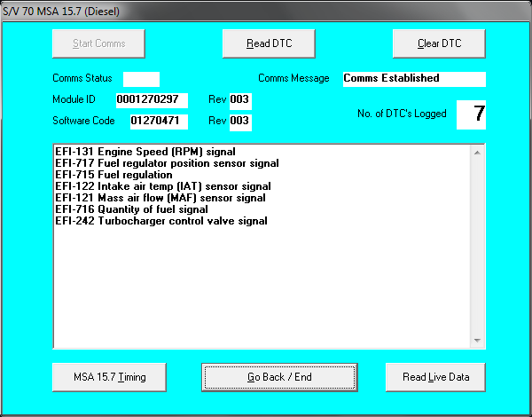Click the Comms Message field
Viewport: 532px width, 417px height.
[x=414, y=79]
